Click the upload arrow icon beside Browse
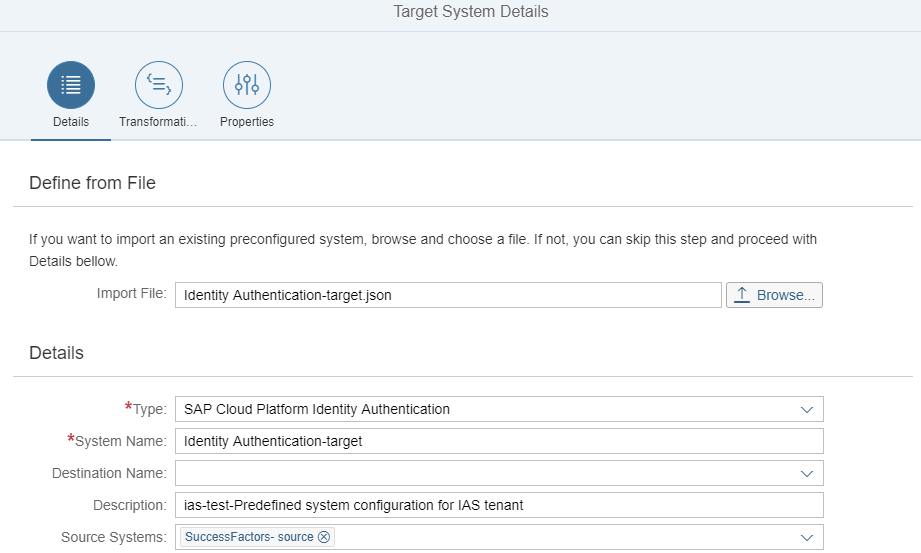The image size is (921, 553). click(x=742, y=295)
